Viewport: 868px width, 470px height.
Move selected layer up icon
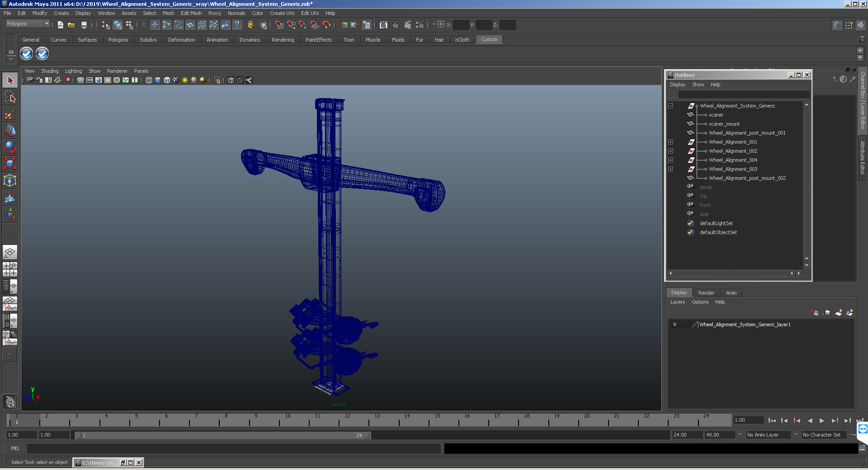tap(816, 312)
